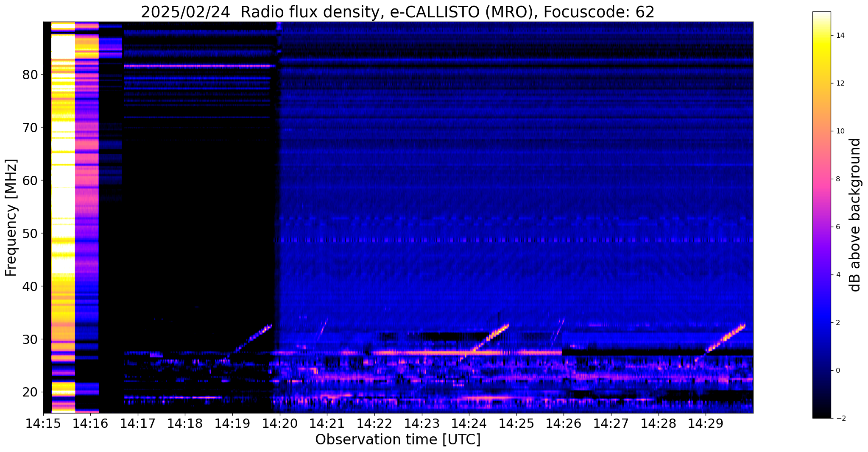Click the 70 MHz frequency tick label
The height and width of the screenshot is (452, 868).
(x=30, y=128)
